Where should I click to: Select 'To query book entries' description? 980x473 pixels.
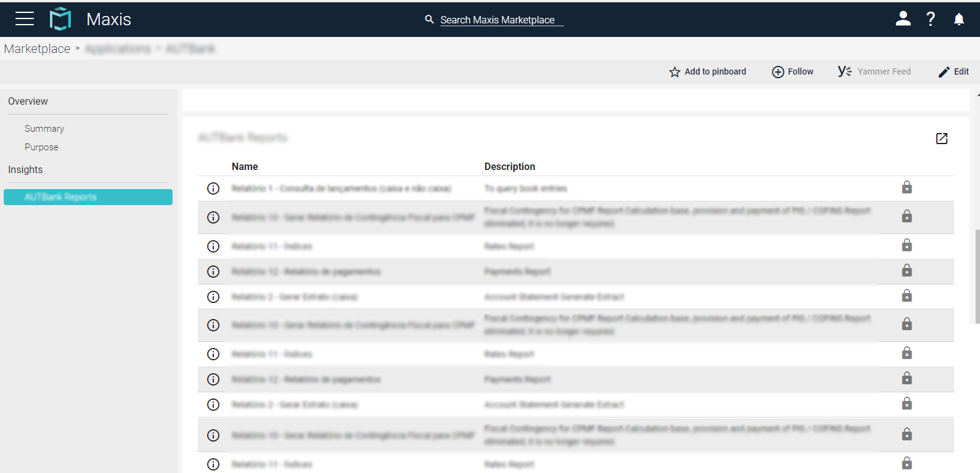pos(526,188)
